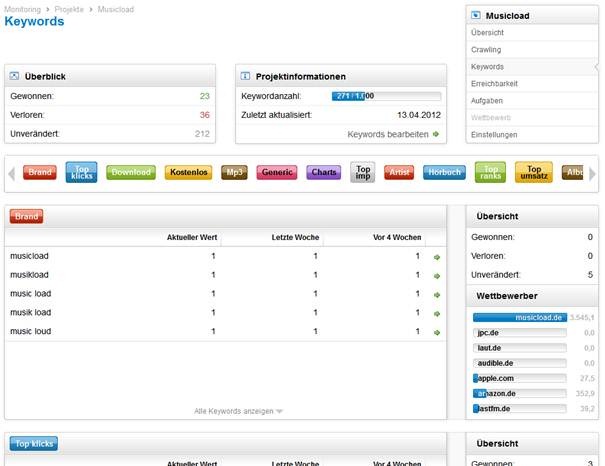Viewport: 605px width, 466px height.
Task: Sort by Letzte Woche in Brand table
Action: point(295,237)
